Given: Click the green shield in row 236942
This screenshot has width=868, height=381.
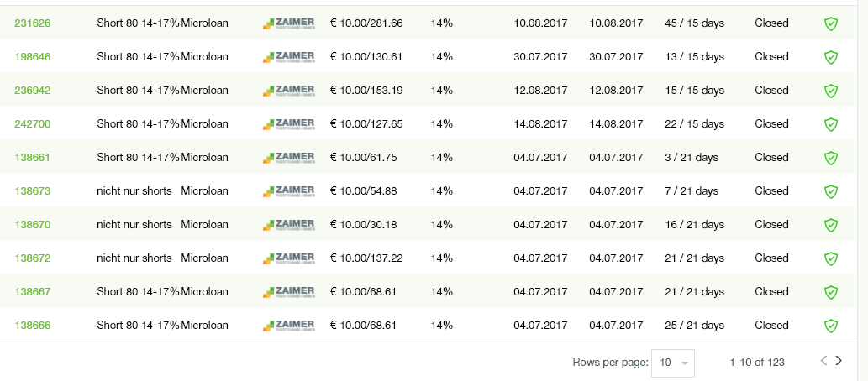Looking at the screenshot, I should pyautogui.click(x=830, y=91).
